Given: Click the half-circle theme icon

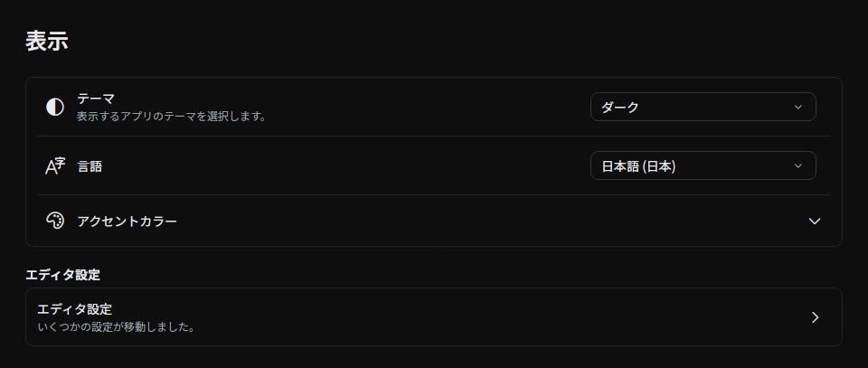Looking at the screenshot, I should tap(55, 107).
